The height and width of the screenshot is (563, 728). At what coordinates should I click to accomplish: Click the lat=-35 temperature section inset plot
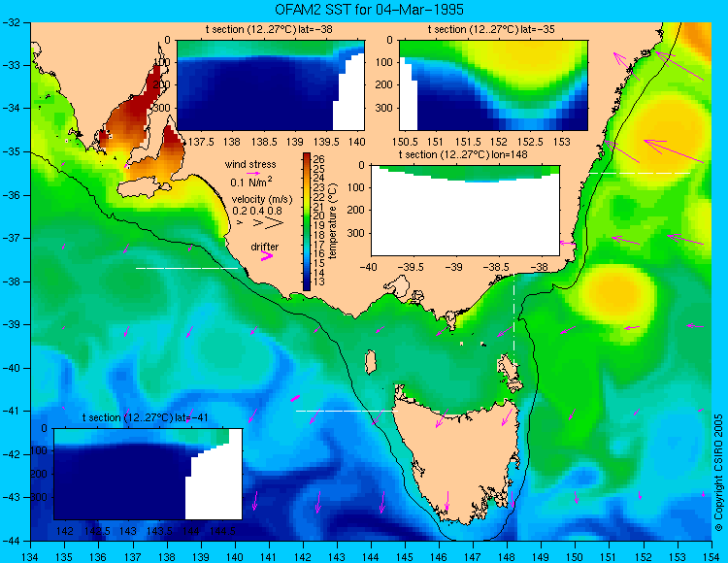point(493,85)
